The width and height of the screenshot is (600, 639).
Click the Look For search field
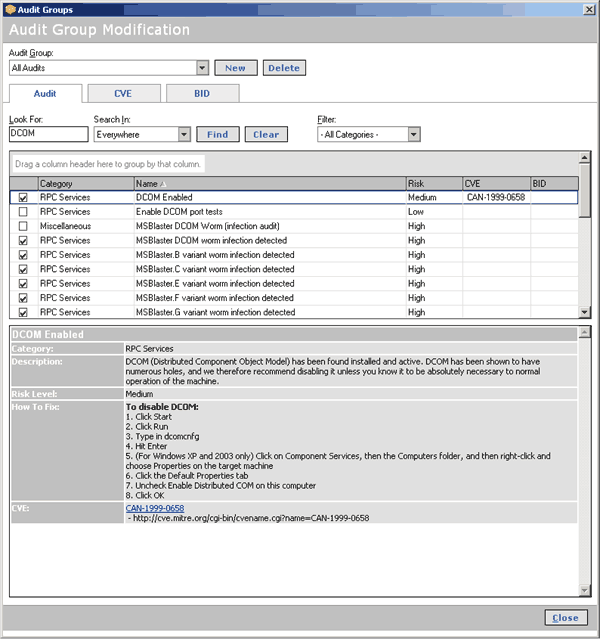coord(48,134)
